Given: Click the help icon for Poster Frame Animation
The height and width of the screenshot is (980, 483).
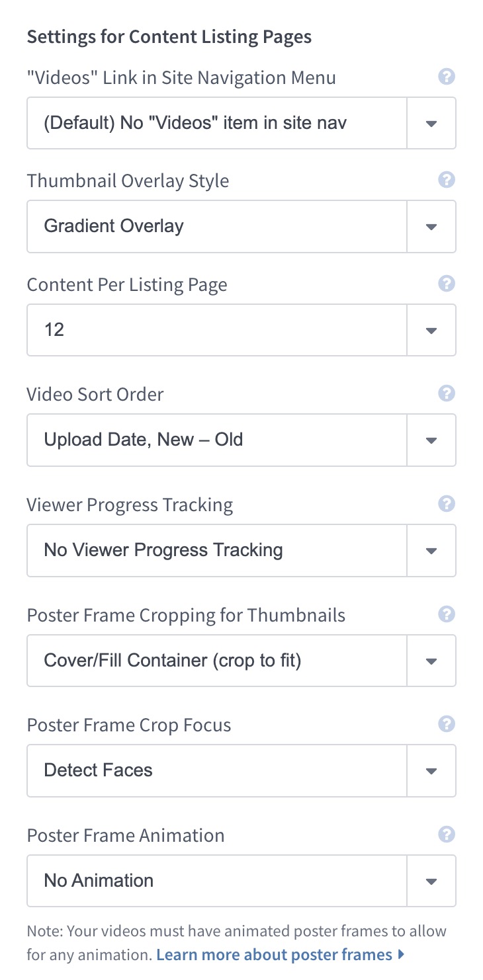Looking at the screenshot, I should pyautogui.click(x=447, y=835).
